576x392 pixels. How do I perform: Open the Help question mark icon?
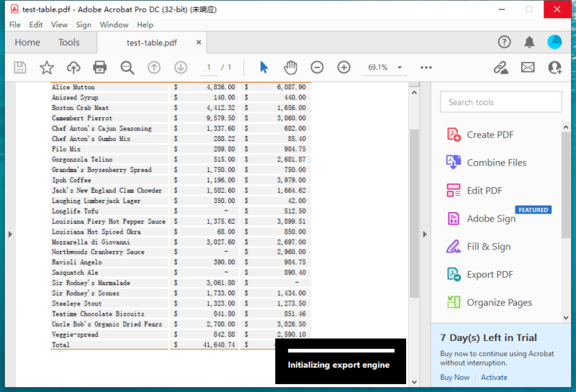click(x=505, y=42)
